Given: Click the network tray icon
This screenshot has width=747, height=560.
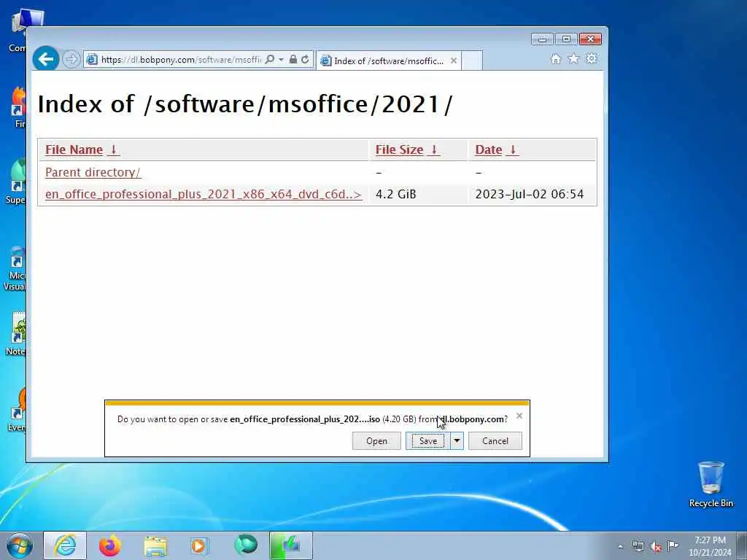Looking at the screenshot, I should tap(638, 546).
